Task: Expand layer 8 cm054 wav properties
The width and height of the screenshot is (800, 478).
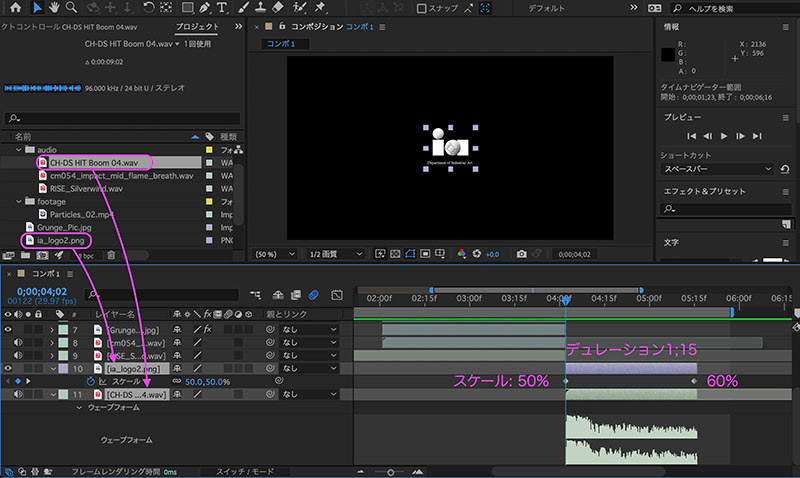Action: [52, 342]
